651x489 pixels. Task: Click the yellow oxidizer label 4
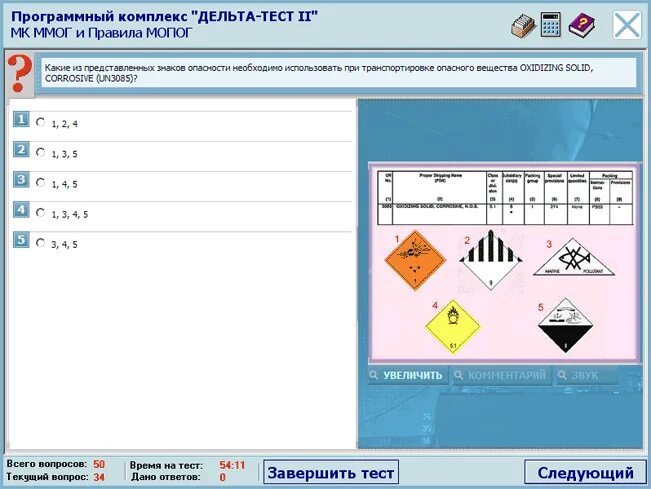click(x=453, y=327)
